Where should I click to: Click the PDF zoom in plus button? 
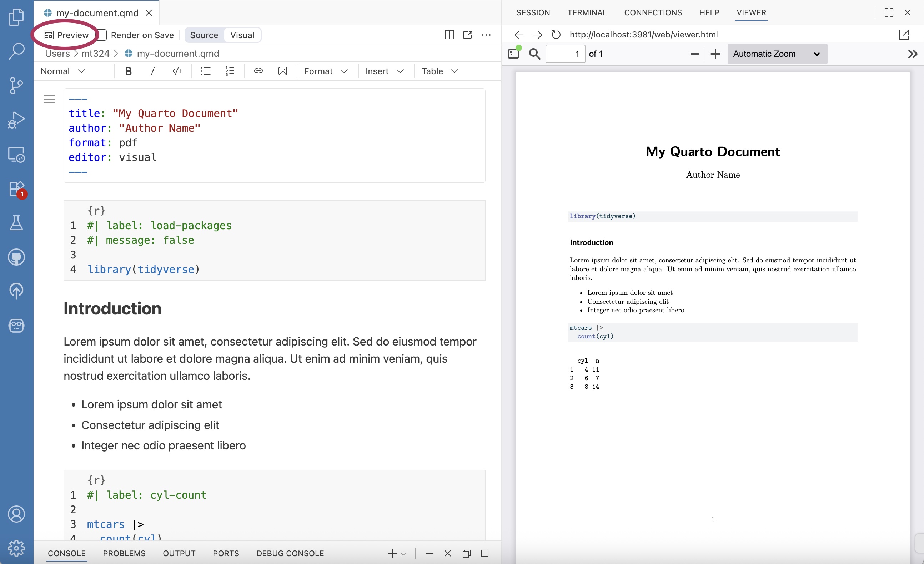(715, 54)
